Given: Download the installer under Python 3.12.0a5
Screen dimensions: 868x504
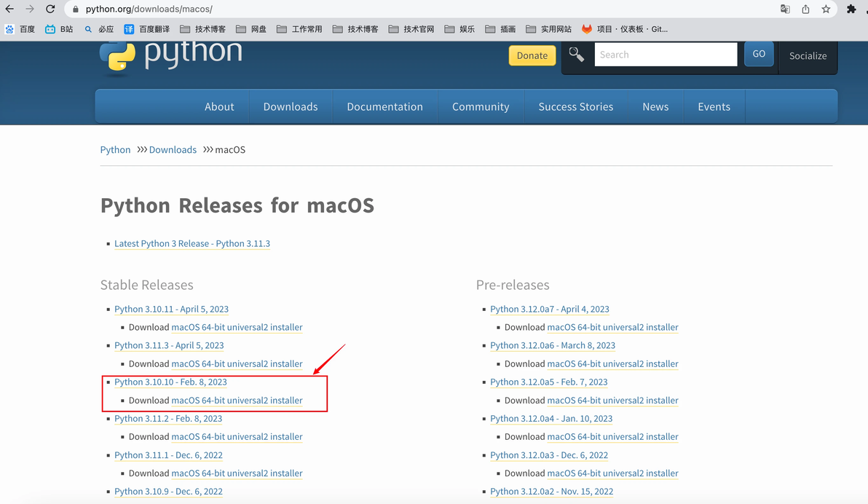Looking at the screenshot, I should coord(613,401).
